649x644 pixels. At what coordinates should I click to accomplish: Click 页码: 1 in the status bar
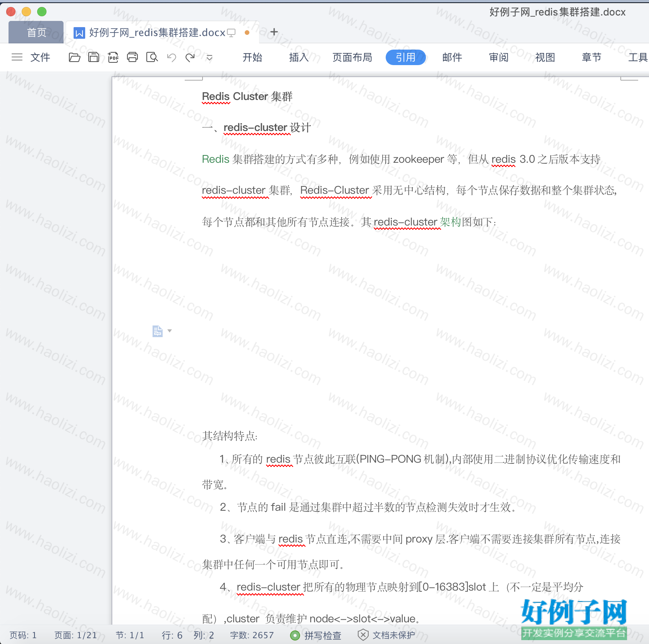point(23,635)
